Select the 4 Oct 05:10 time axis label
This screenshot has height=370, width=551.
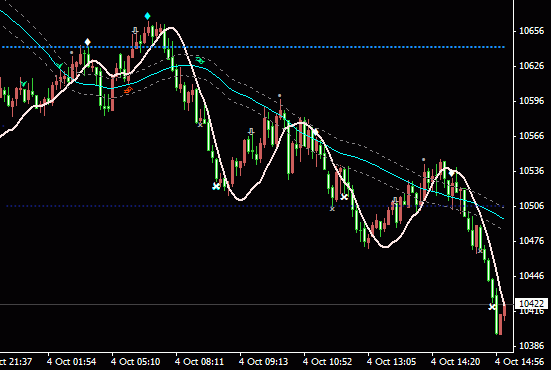coord(135,361)
